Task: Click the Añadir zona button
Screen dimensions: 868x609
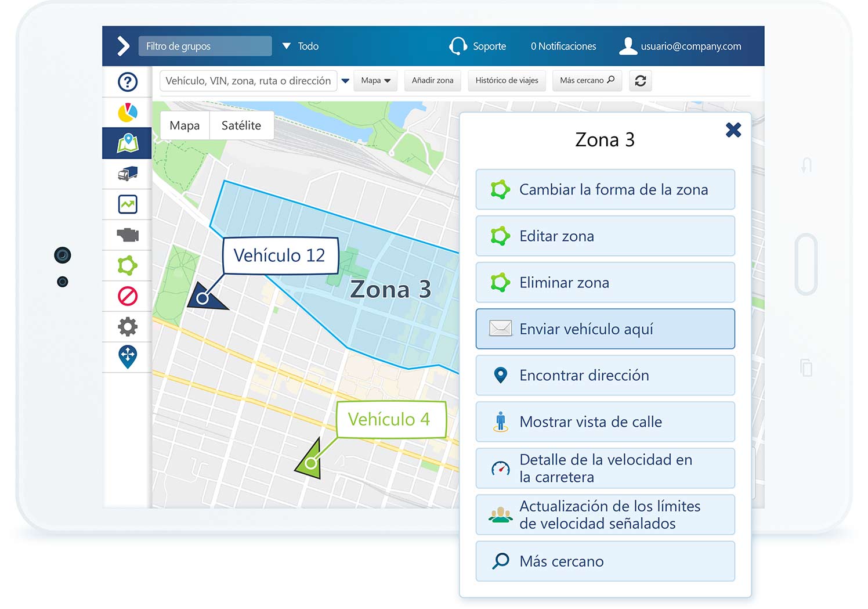Action: (433, 81)
